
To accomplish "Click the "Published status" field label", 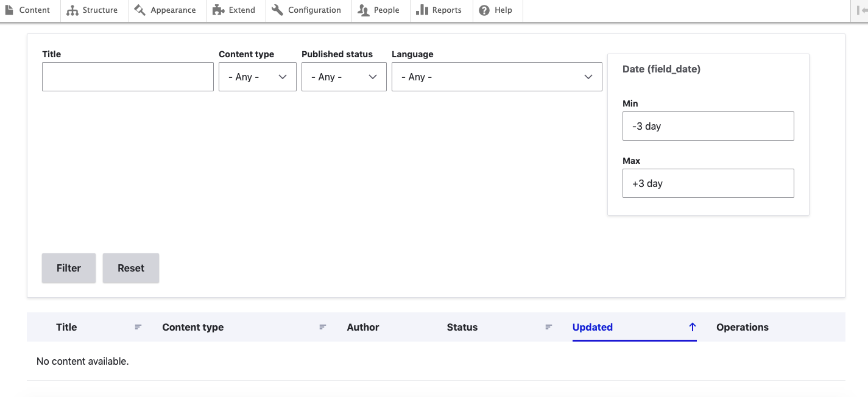I will click(337, 54).
